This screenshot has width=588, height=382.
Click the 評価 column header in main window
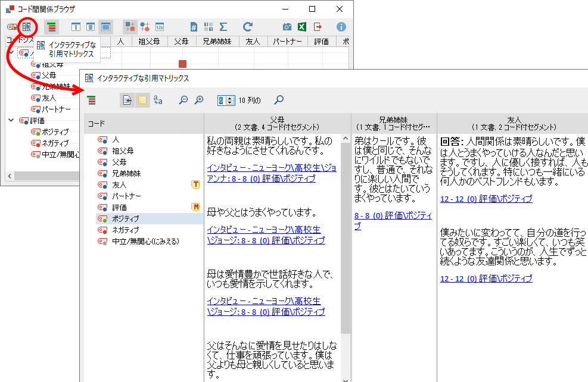322,41
